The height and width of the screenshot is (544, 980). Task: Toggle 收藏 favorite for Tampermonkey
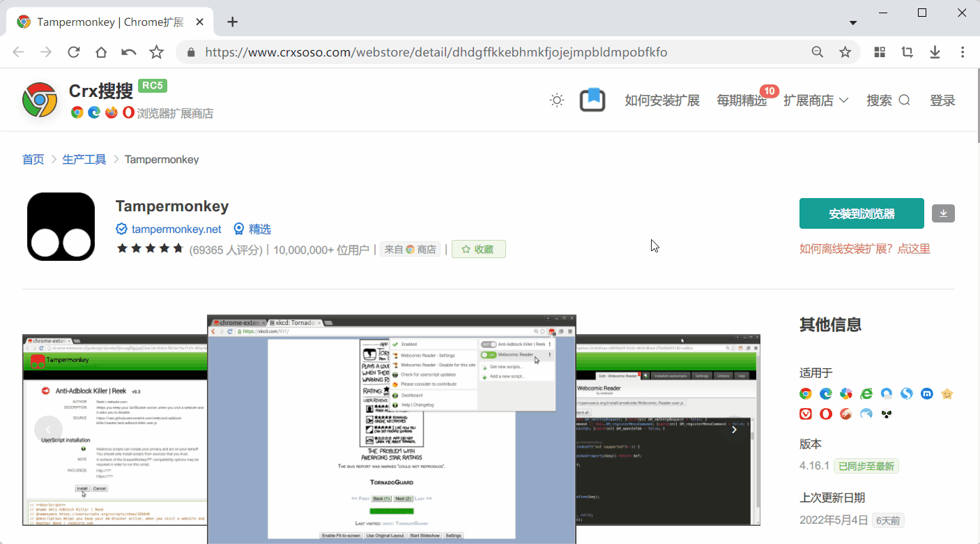(478, 249)
